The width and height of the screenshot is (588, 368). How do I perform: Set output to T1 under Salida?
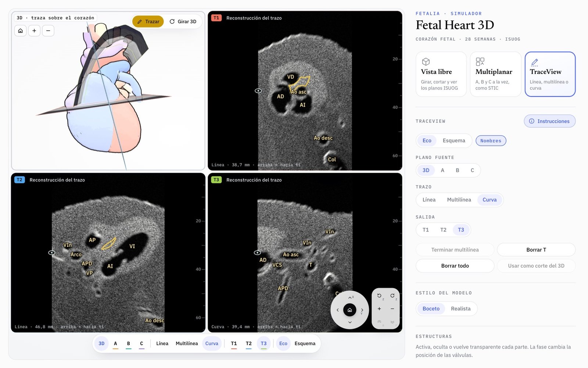(x=426, y=230)
